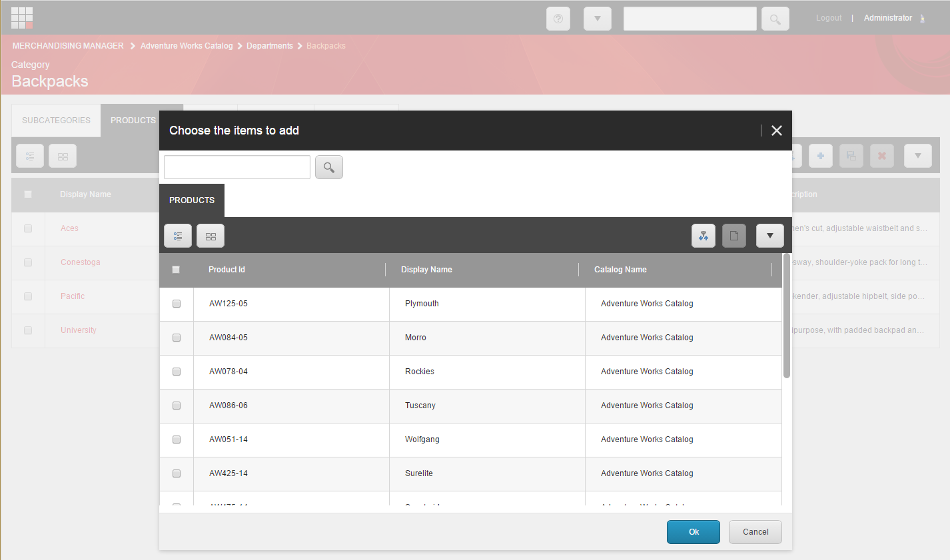
Task: Toggle the select-all checkbox in the dialog header
Action: [x=176, y=270]
